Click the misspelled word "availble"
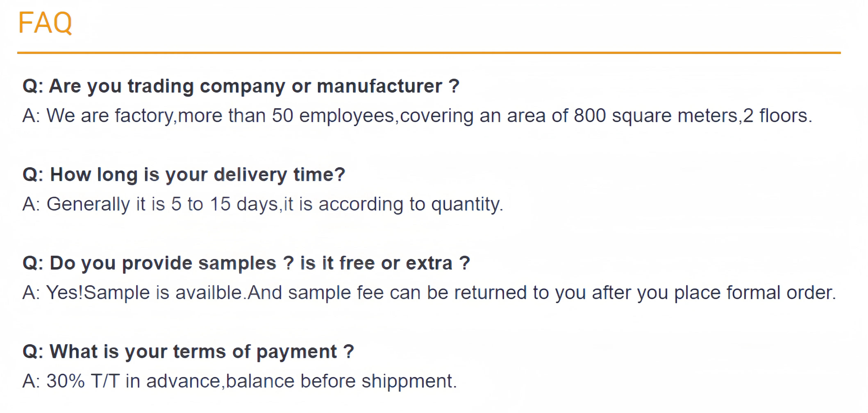The image size is (868, 413). (209, 293)
